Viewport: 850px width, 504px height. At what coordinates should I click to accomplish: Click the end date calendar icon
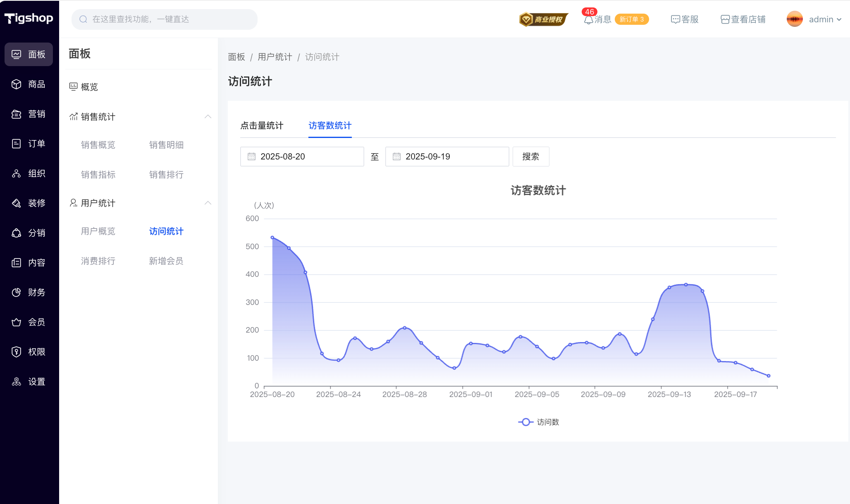tap(396, 157)
